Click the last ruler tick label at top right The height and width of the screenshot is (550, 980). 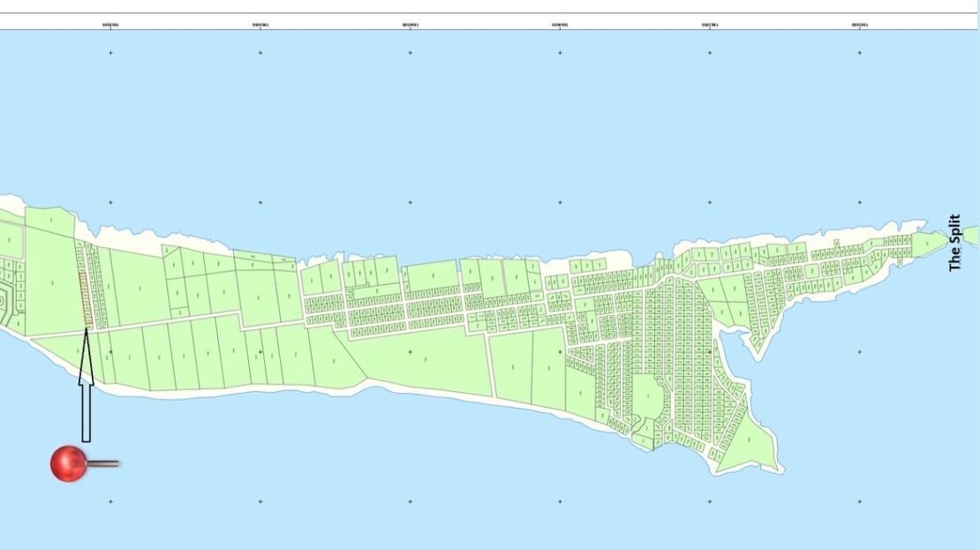[859, 25]
